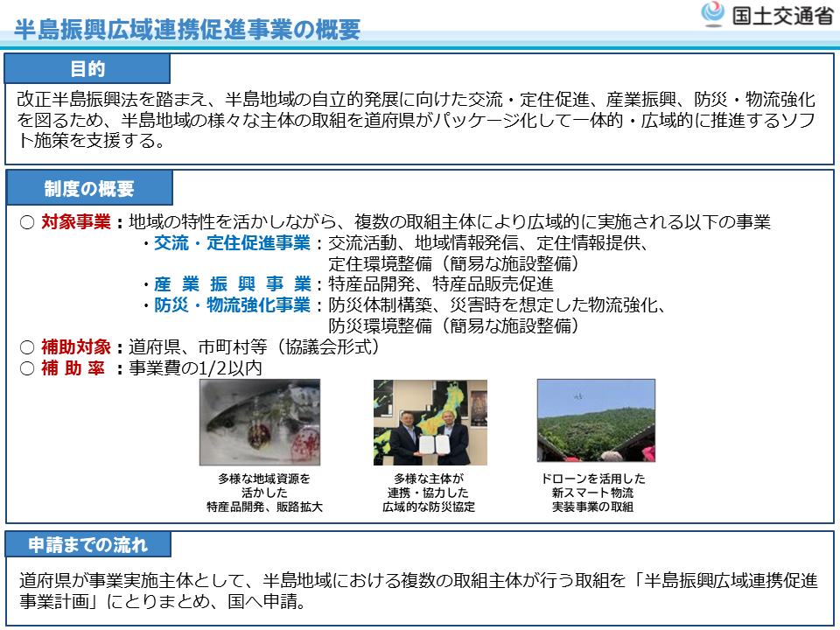Select the 事業費の1/2以内 subsidy rate text

[x=195, y=368]
